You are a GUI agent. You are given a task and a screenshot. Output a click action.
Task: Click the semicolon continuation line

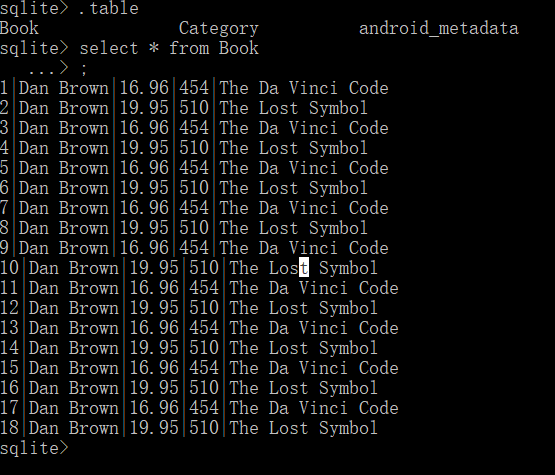58,68
